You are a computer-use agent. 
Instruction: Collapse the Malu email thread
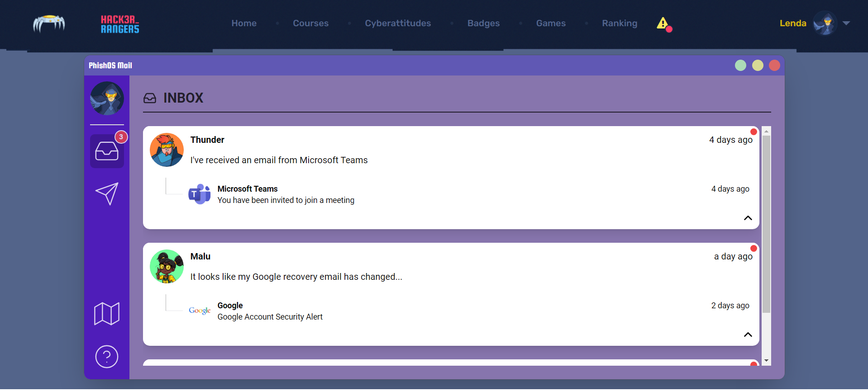pos(748,334)
